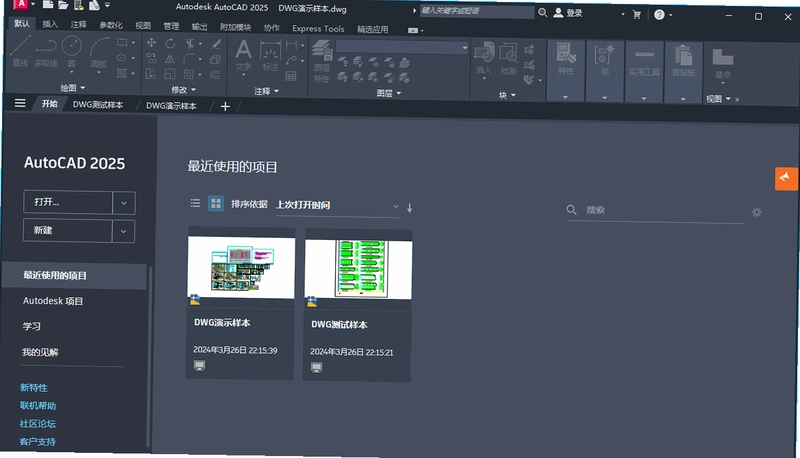The height and width of the screenshot is (458, 800).
Task: Click the help question mark icon
Action: coord(659,15)
